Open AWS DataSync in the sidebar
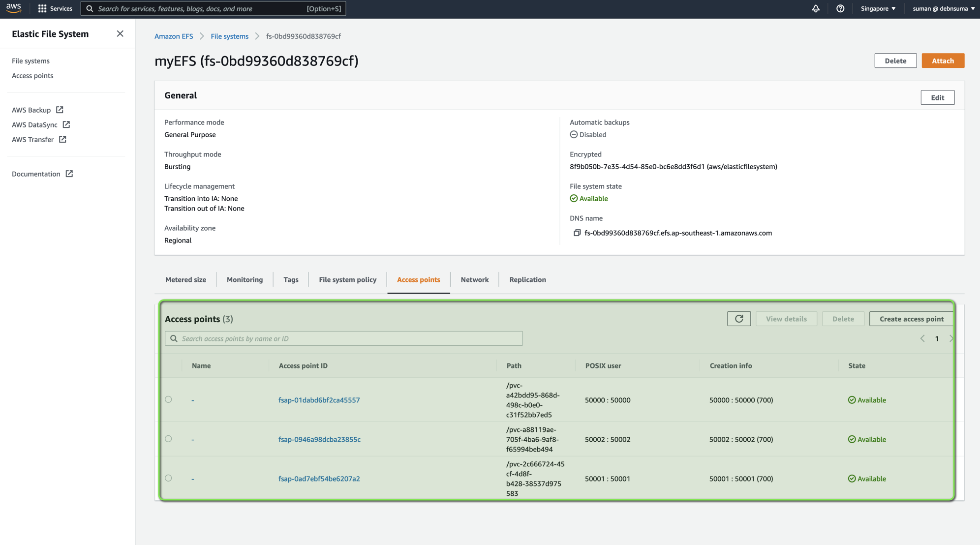Image resolution: width=980 pixels, height=545 pixels. tap(34, 124)
